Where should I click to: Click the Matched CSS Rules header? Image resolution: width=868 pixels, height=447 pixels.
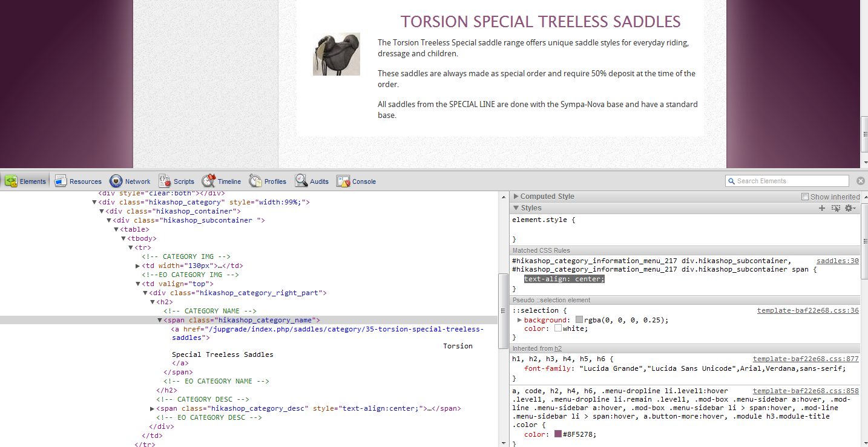(685, 250)
